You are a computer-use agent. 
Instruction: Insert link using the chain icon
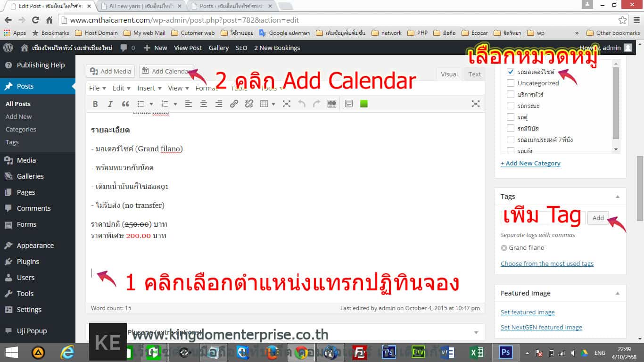tap(234, 104)
